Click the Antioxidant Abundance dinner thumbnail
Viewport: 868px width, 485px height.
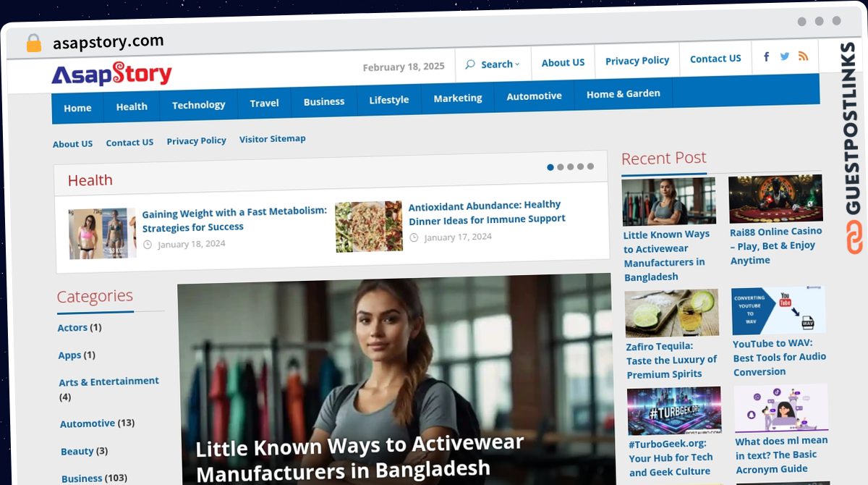[x=369, y=227]
